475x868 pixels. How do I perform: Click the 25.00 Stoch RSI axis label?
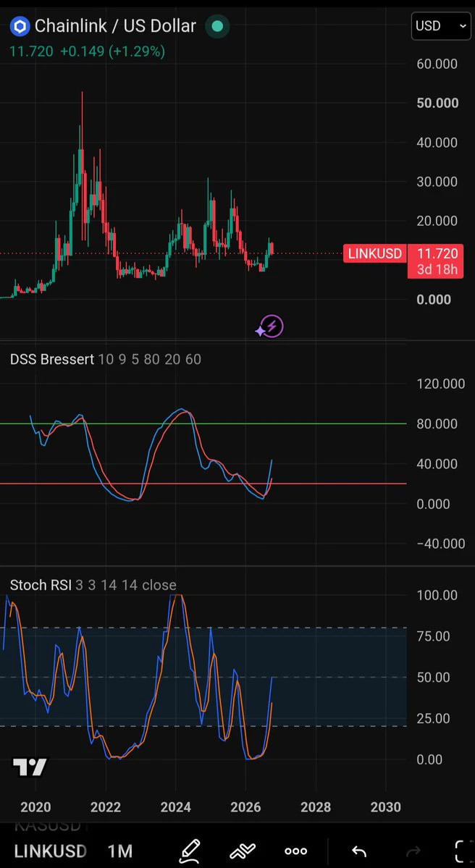click(434, 719)
